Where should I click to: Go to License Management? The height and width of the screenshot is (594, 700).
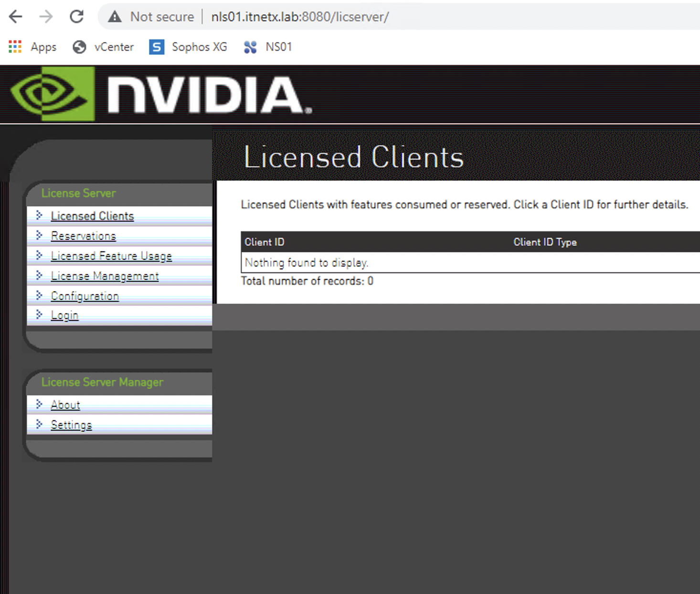pyautogui.click(x=105, y=276)
